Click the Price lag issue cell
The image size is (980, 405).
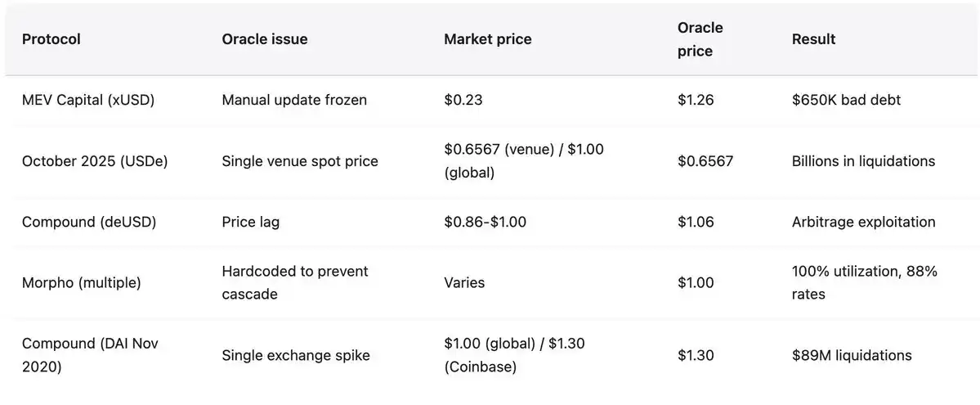pos(250,222)
